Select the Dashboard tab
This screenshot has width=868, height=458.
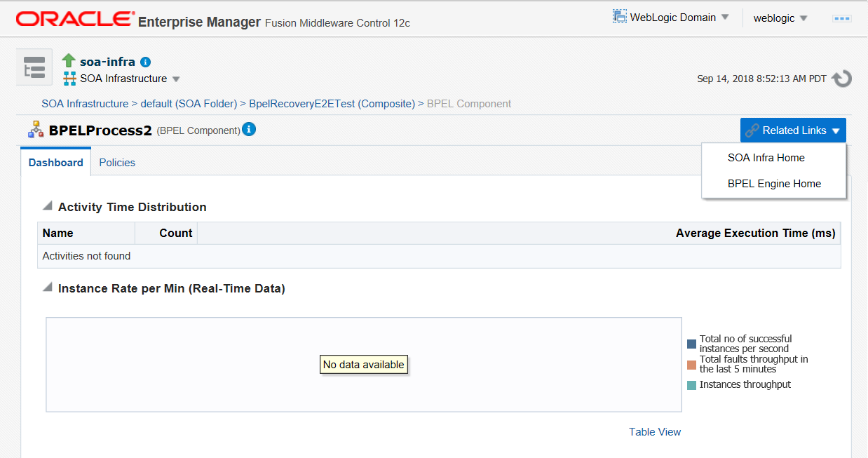click(x=56, y=162)
